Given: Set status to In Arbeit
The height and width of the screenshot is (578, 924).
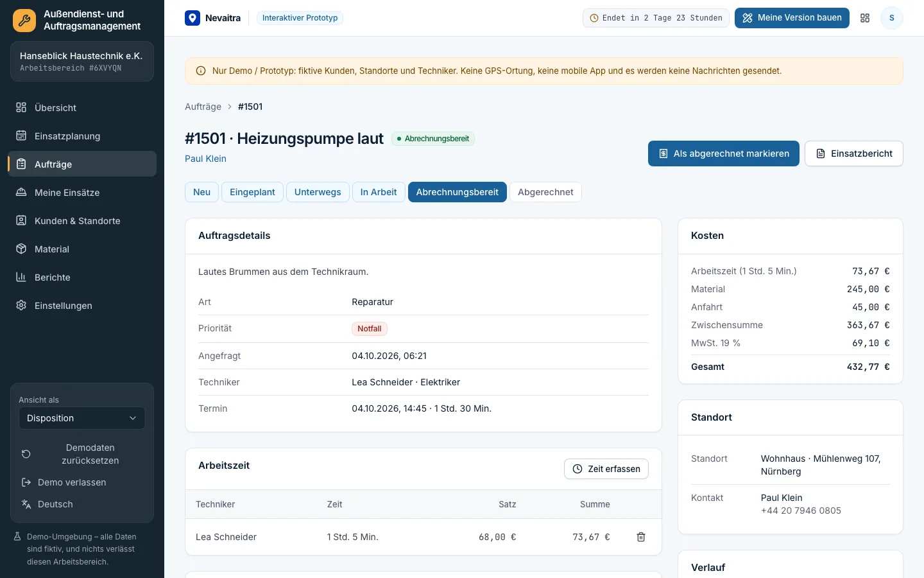Looking at the screenshot, I should click(379, 192).
